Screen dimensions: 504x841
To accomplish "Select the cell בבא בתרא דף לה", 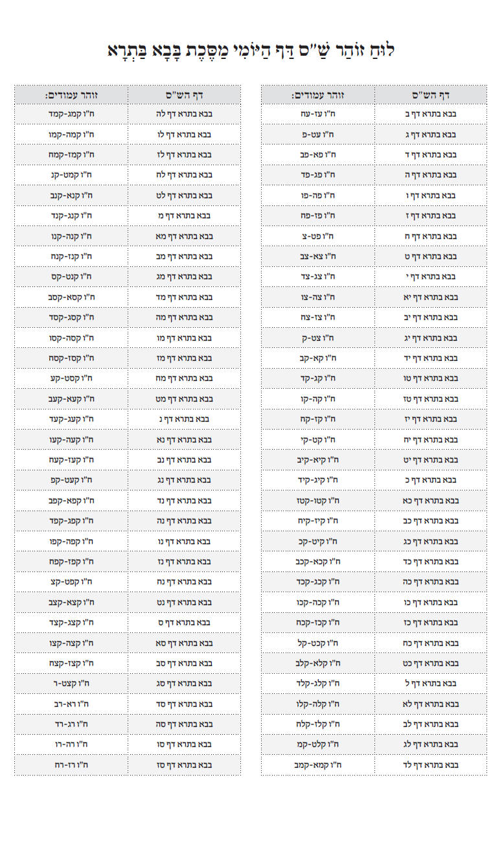I will pyautogui.click(x=184, y=114).
